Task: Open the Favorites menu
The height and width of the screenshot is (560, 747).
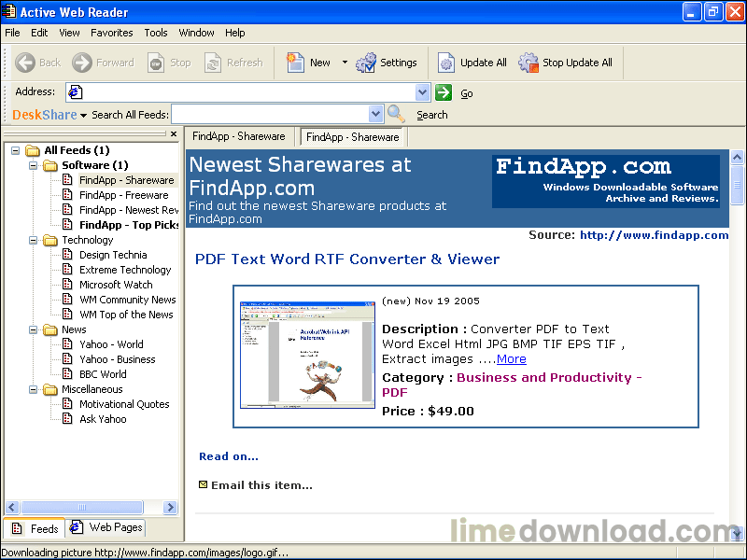Action: (x=111, y=33)
